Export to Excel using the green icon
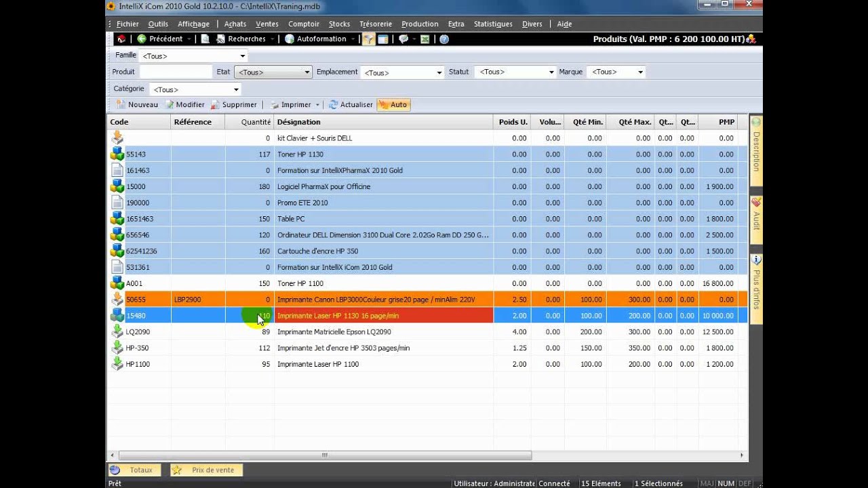 [x=425, y=39]
